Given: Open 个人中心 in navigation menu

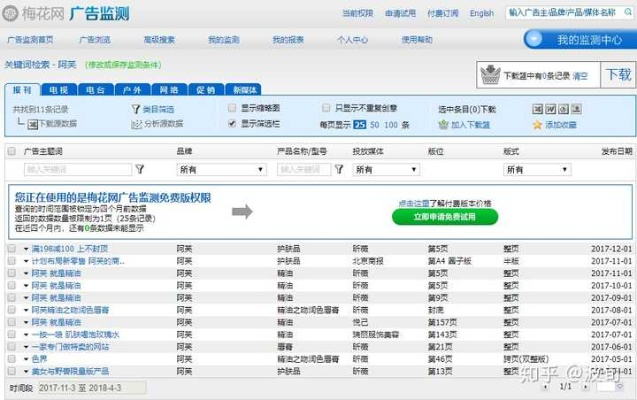Looking at the screenshot, I should [352, 40].
